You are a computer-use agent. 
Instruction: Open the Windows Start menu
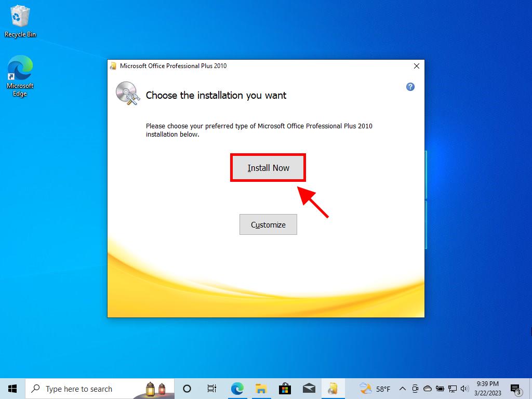click(x=12, y=389)
